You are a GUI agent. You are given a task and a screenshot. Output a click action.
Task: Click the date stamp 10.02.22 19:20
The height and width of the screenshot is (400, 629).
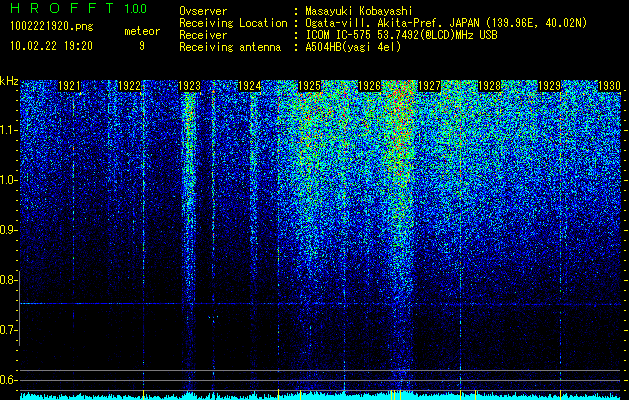click(x=51, y=46)
